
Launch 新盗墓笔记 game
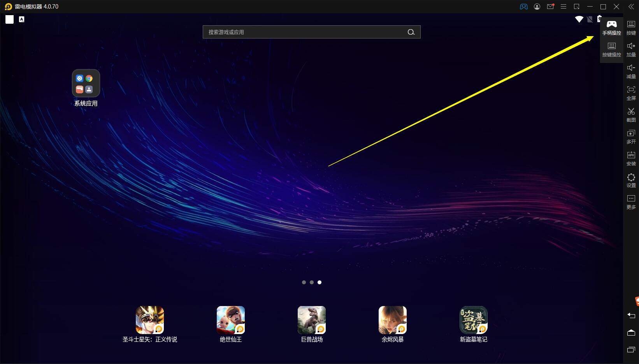(x=474, y=324)
